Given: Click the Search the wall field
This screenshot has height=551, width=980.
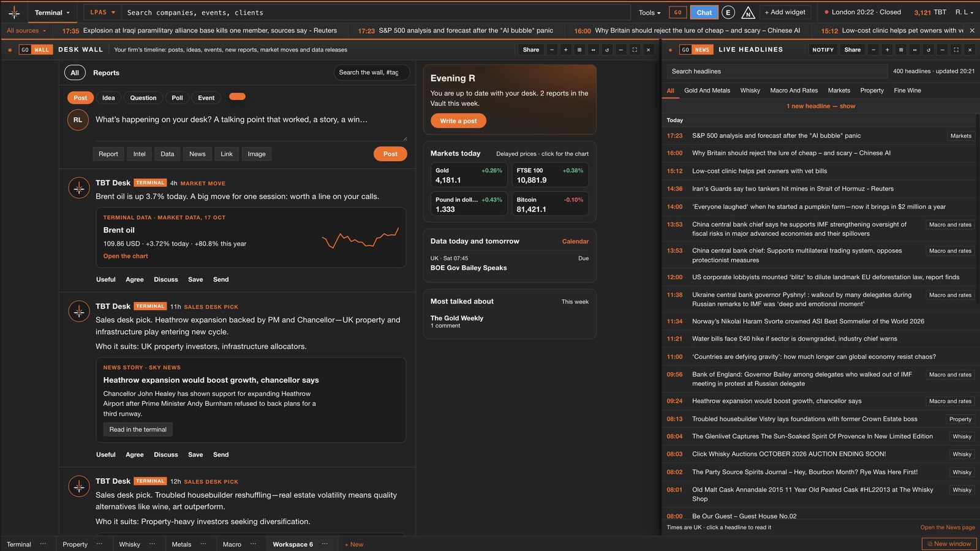Looking at the screenshot, I should 372,72.
